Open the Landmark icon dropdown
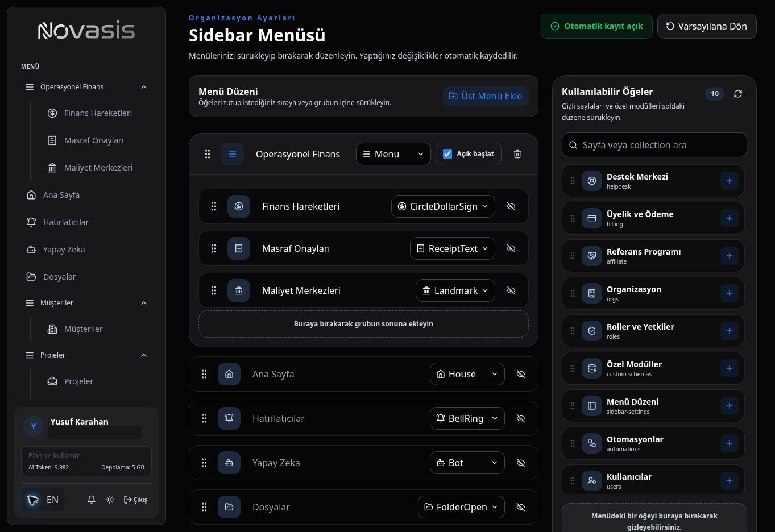This screenshot has width=775, height=532. tap(455, 290)
